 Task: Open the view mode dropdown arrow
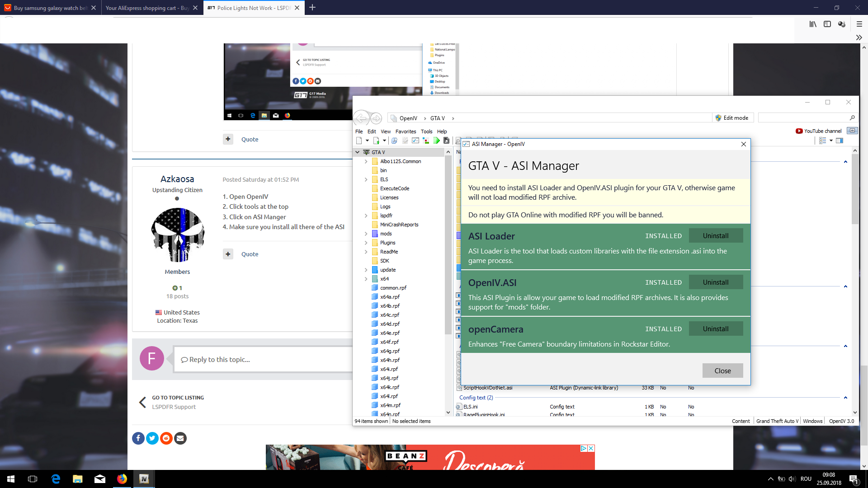point(831,141)
